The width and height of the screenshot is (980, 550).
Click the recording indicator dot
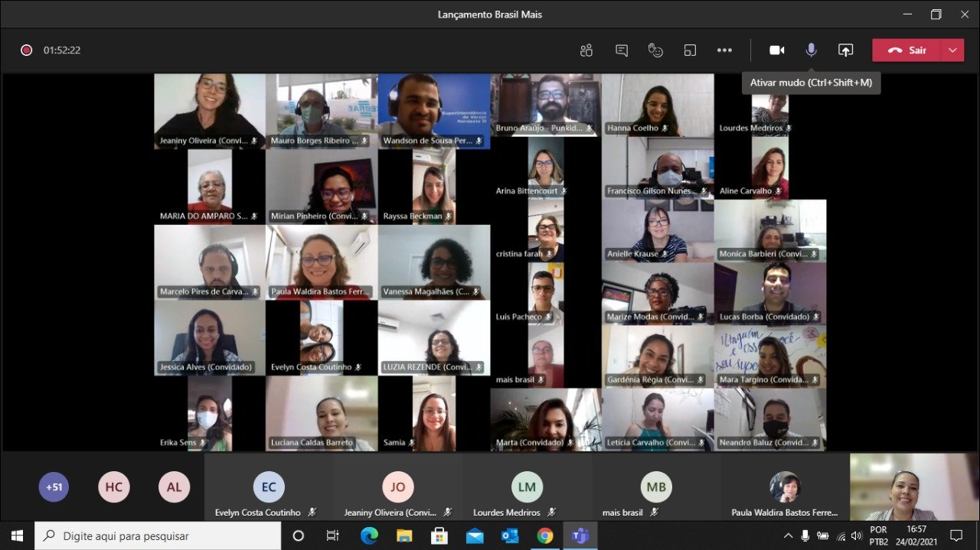click(26, 50)
